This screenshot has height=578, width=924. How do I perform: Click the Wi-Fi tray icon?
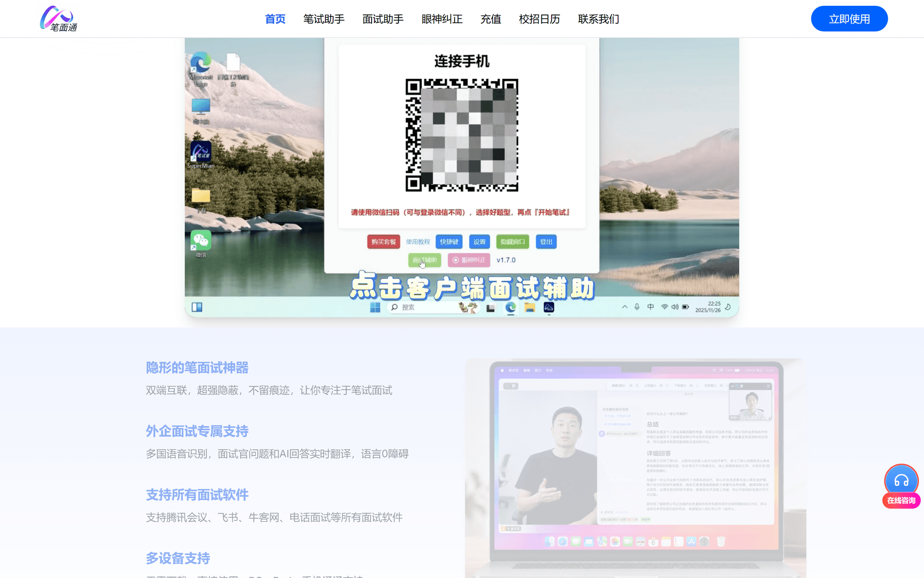pos(664,307)
